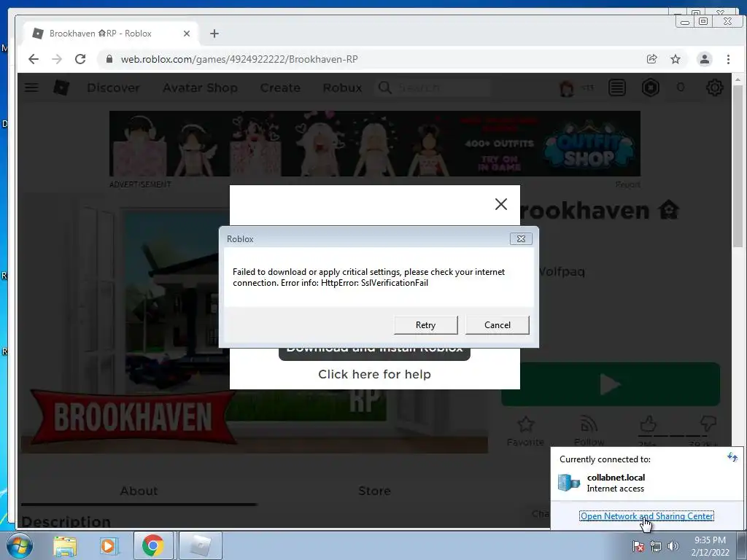
Task: Close the white download popup with X
Action: (500, 204)
